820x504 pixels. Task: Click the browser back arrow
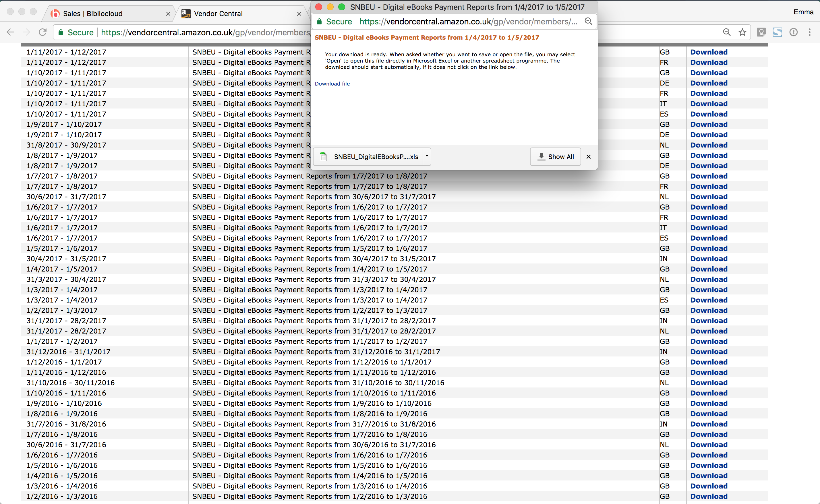(x=10, y=32)
